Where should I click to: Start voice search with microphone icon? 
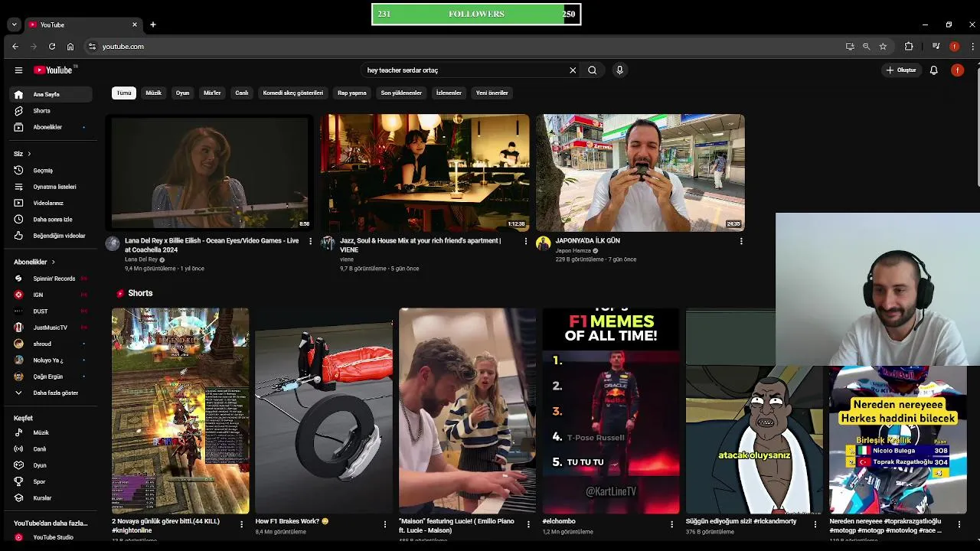pyautogui.click(x=619, y=70)
